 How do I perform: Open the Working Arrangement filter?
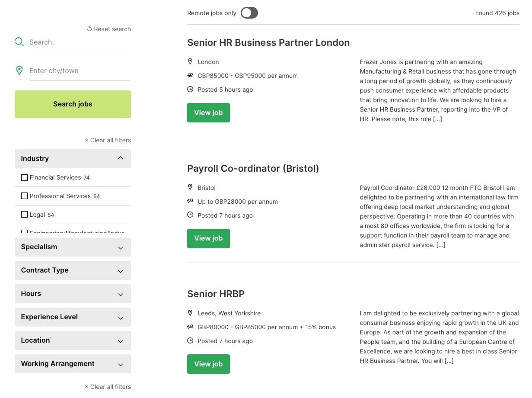pos(73,364)
